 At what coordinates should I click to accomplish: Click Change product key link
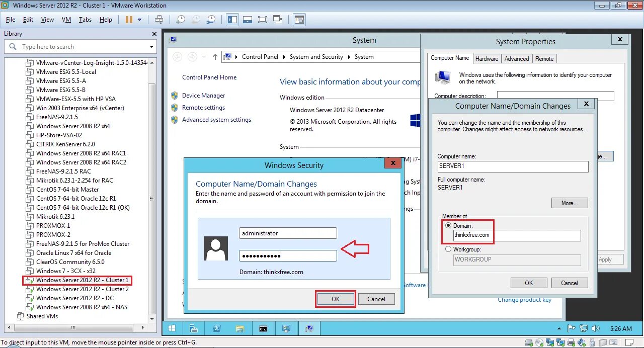(x=524, y=300)
